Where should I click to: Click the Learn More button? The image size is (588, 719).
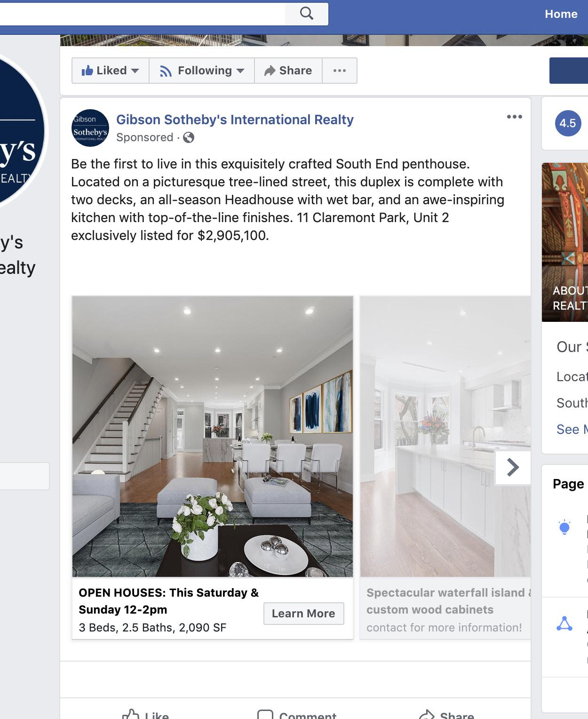(x=303, y=614)
